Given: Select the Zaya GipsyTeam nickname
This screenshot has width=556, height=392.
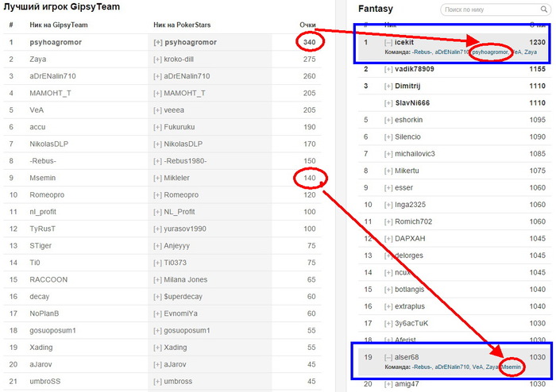Looking at the screenshot, I should (x=38, y=60).
